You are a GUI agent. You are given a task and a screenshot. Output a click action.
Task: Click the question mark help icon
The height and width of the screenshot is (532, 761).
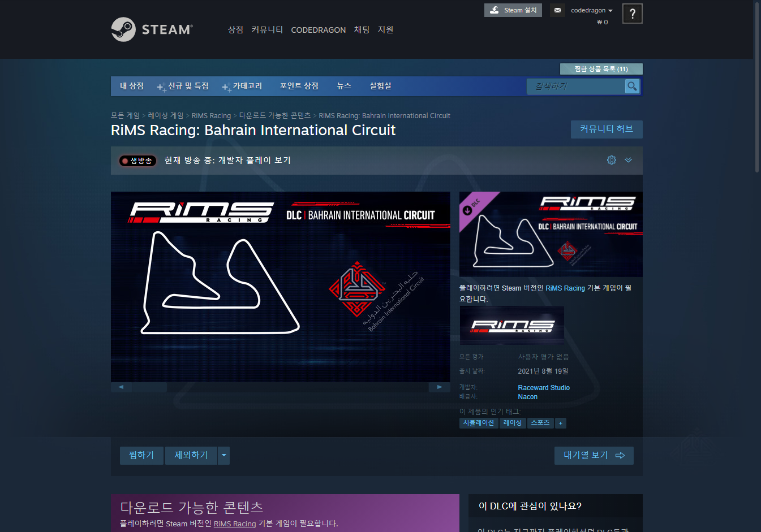pyautogui.click(x=633, y=14)
